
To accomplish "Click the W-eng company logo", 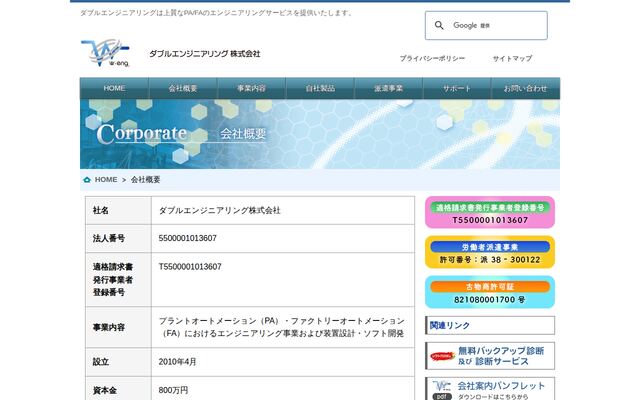I will [105, 53].
